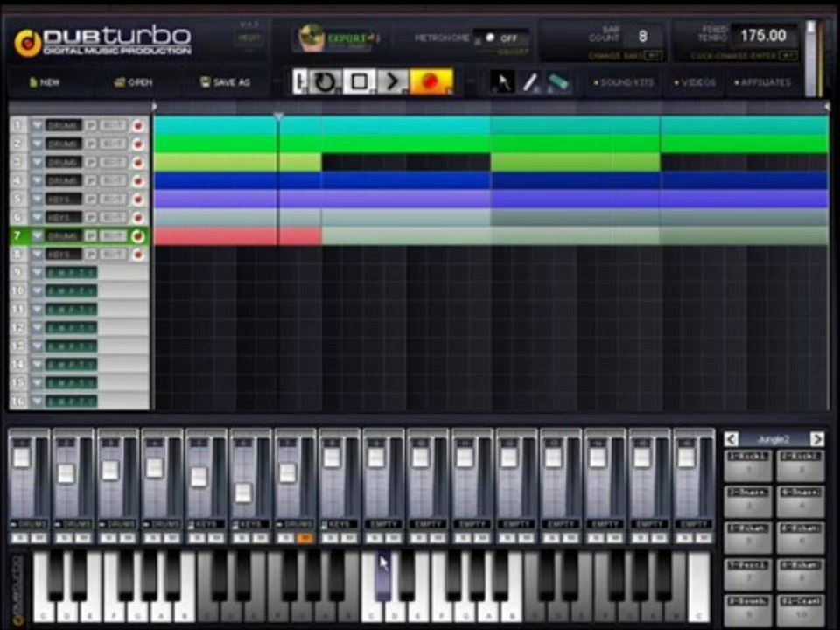Viewport: 840px width, 630px height.
Task: Open track 6 dropdown arrow
Action: pos(37,218)
